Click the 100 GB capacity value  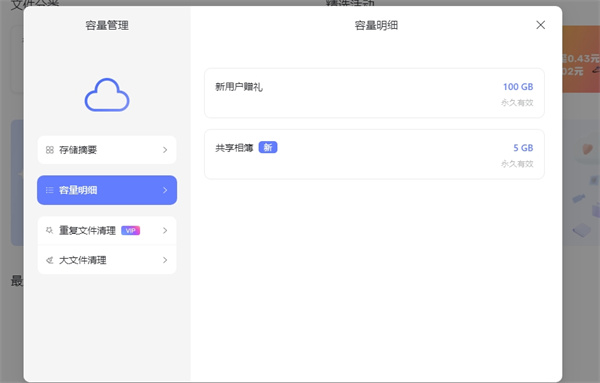pyautogui.click(x=518, y=87)
